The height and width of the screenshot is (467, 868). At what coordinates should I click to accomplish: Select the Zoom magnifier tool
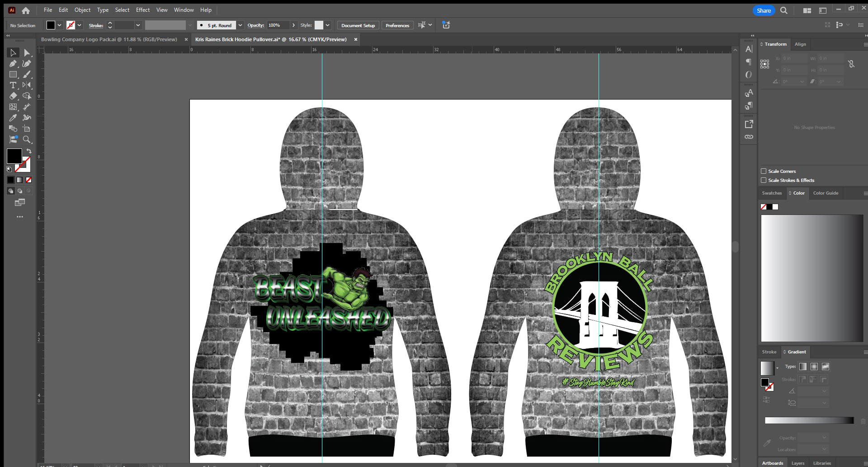coord(27,139)
